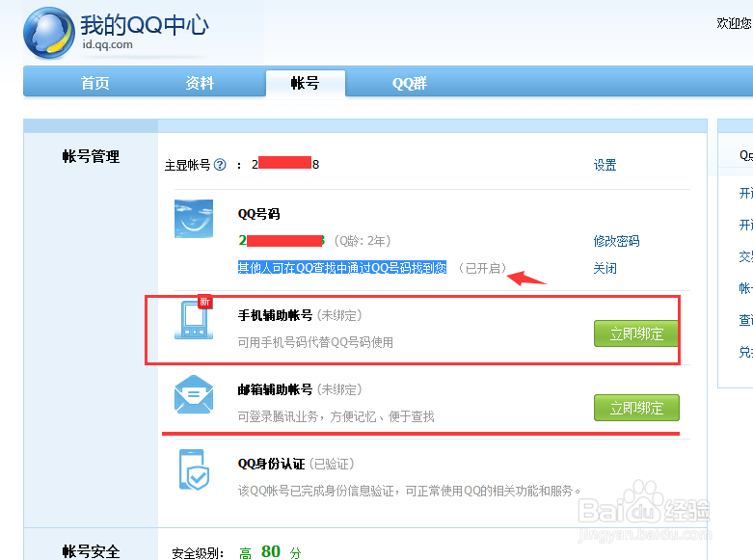Click 修改密码 link
This screenshot has width=753, height=560.
[x=616, y=241]
